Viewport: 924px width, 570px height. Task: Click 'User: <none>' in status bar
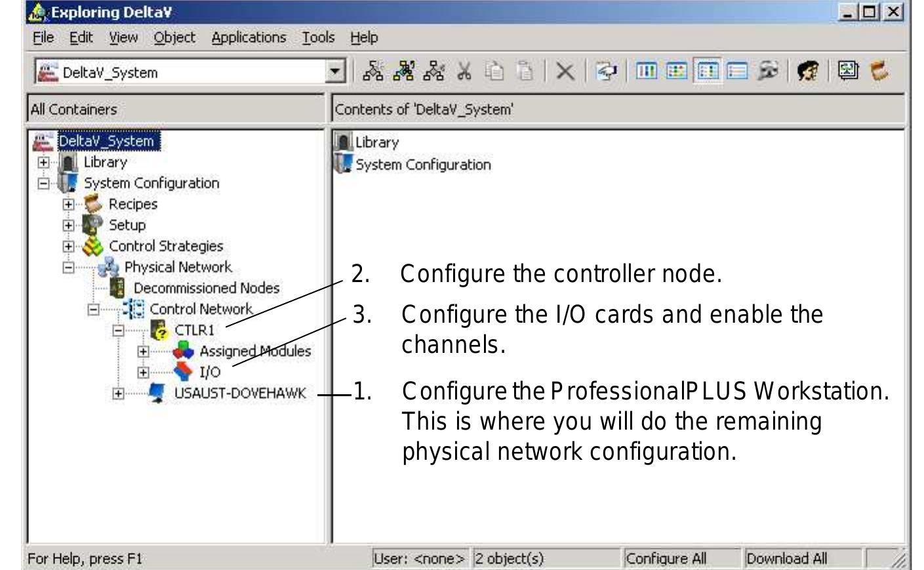click(x=420, y=558)
